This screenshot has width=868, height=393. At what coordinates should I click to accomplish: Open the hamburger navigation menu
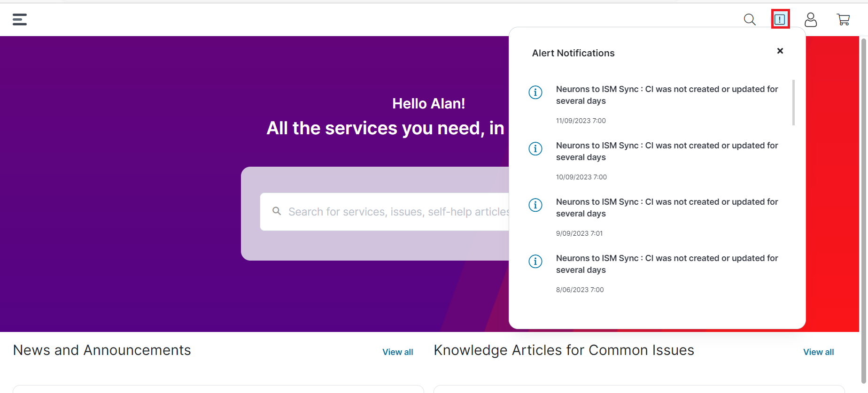pos(20,19)
